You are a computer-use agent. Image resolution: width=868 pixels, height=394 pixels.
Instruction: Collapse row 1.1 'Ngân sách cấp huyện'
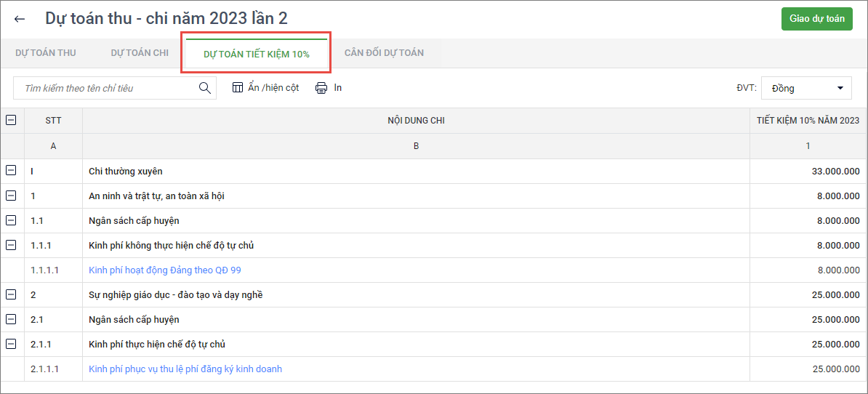[11, 220]
